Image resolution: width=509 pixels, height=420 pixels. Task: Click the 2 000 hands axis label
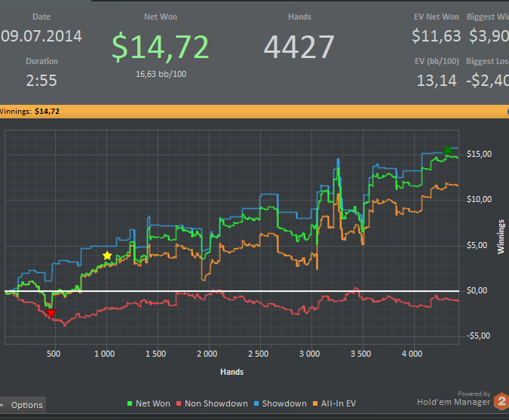(207, 354)
